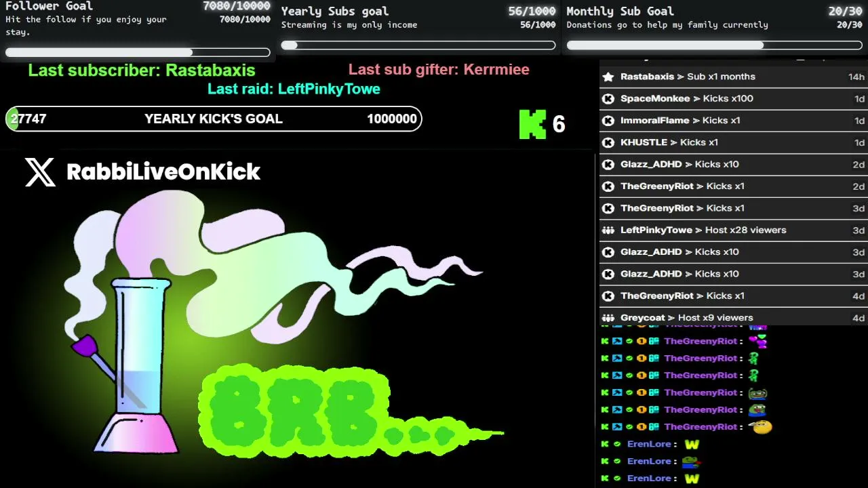Click TheGreenyRiot's pink heart emote message

pos(757,342)
